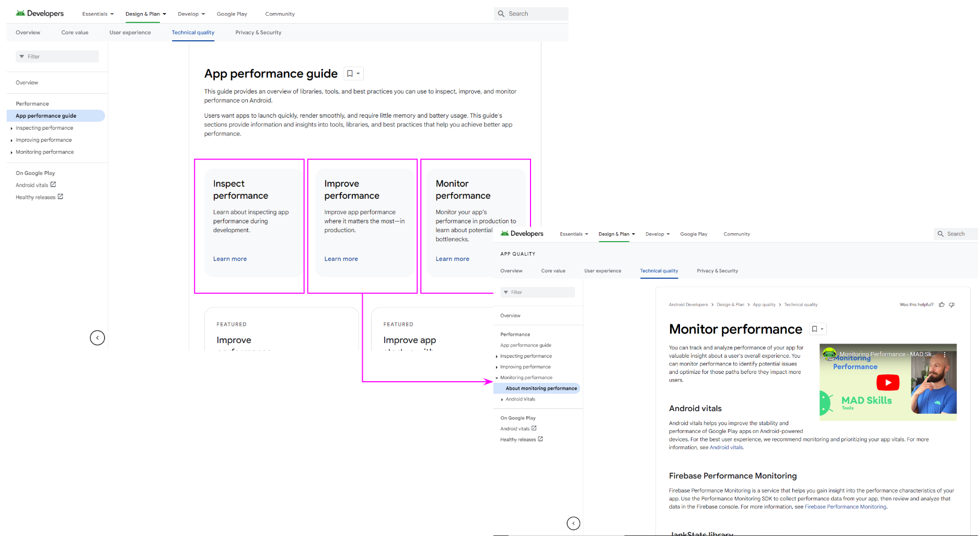Click the thumbs down not helpful icon
Screen dimensions: 980x536
(952, 304)
